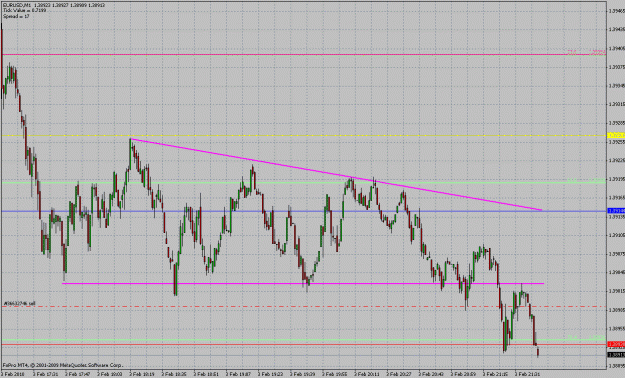Click the '3 Feb 19:23' time label

(x=270, y=374)
